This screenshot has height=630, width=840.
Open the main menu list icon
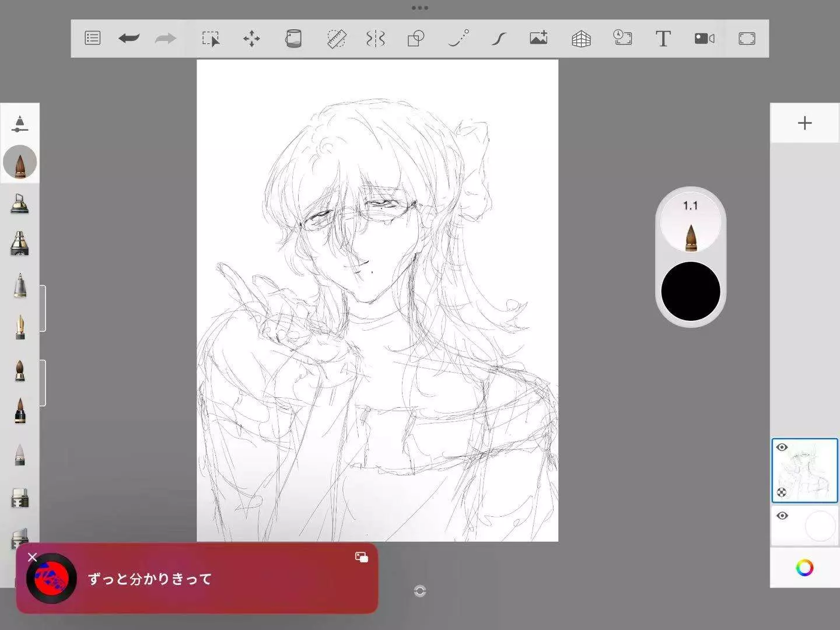tap(93, 38)
